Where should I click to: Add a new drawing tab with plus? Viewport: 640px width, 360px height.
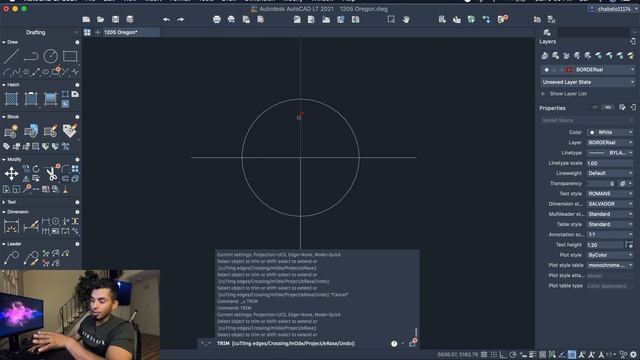pyautogui.click(x=97, y=32)
